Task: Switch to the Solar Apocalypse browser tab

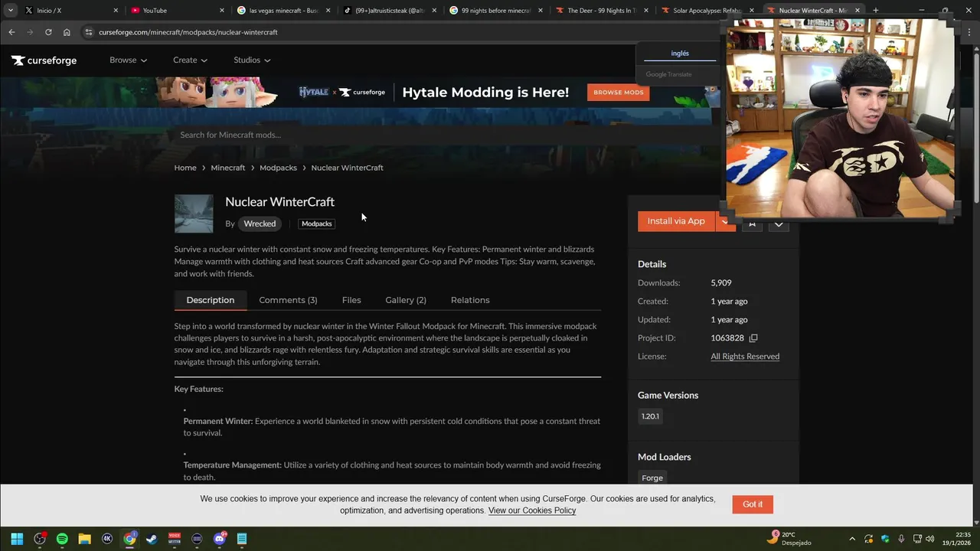Action: coord(704,11)
